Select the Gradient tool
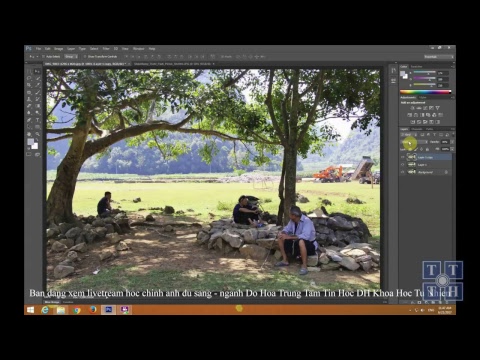This screenshot has width=480, height=360. (x=37, y=106)
